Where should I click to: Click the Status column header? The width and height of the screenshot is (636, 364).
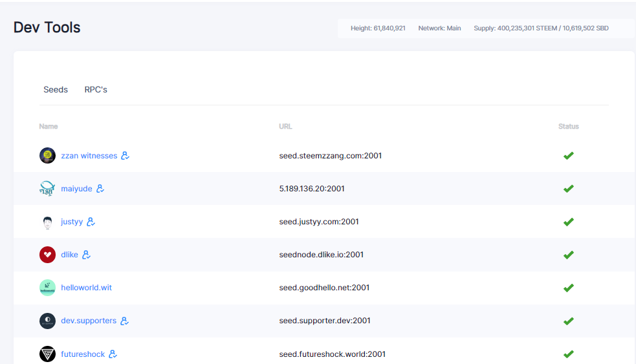click(568, 127)
